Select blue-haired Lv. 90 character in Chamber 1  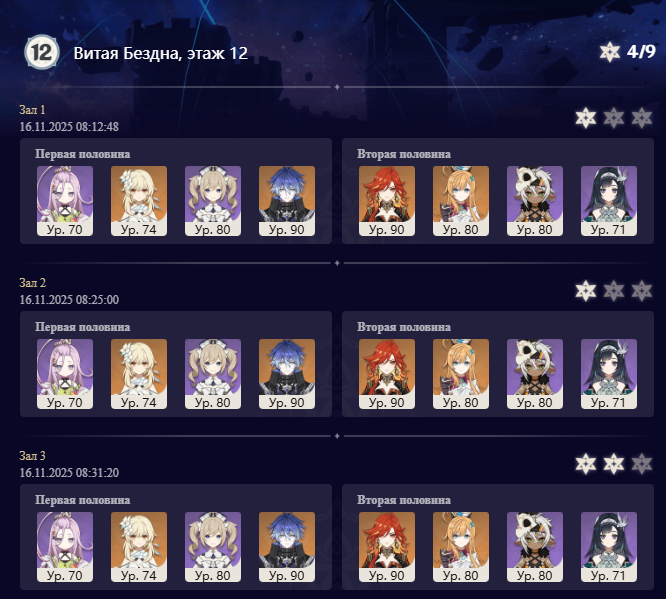pos(287,201)
